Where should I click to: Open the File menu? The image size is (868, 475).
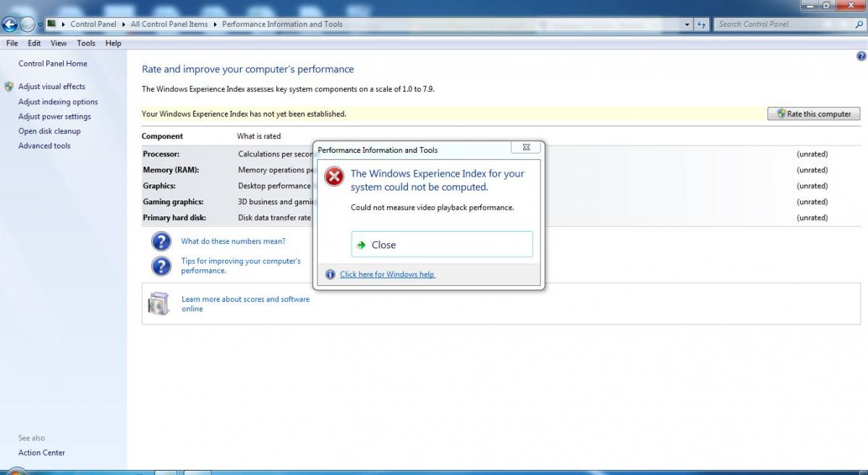point(12,43)
